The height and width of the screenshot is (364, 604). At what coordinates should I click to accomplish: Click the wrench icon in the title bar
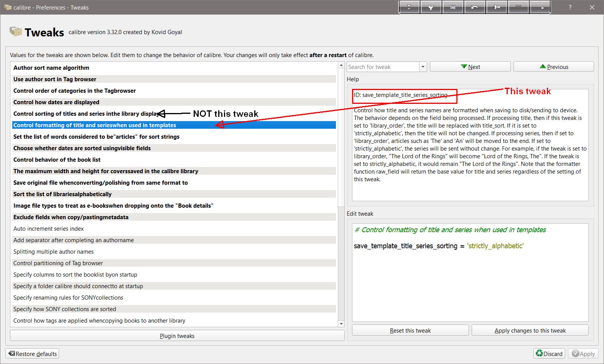point(431,7)
